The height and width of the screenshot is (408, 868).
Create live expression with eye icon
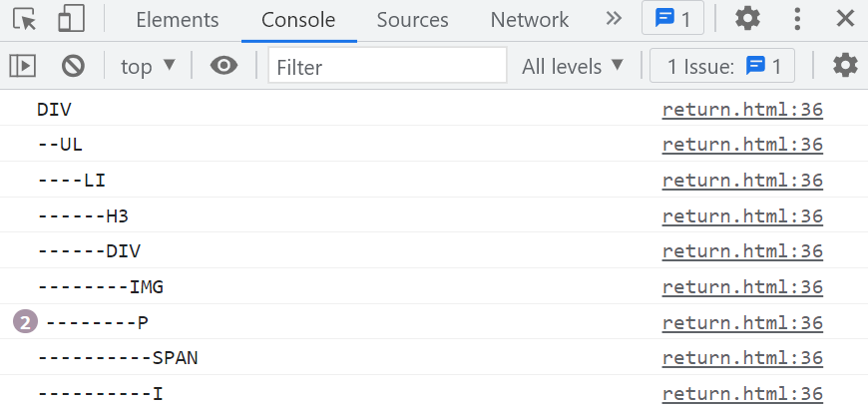tap(223, 67)
